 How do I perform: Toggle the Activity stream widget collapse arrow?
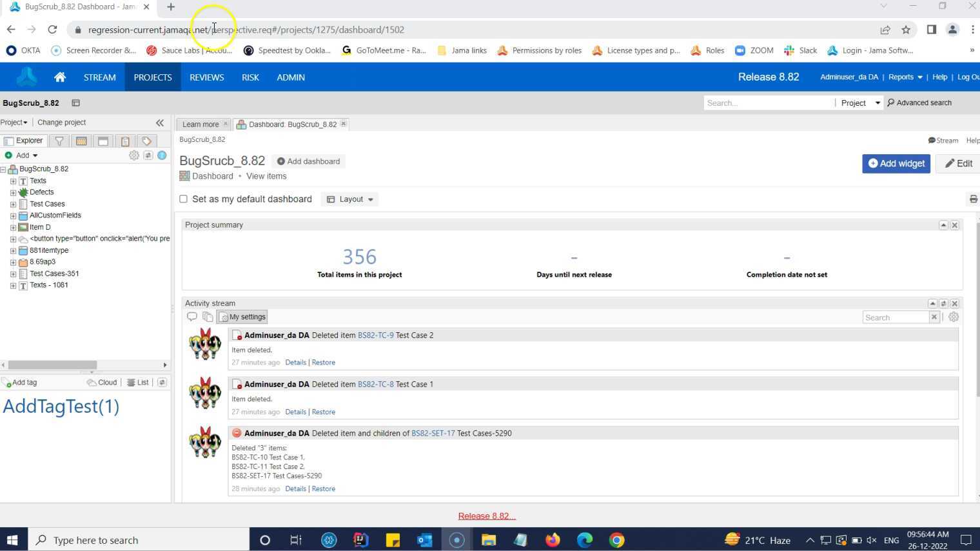(x=933, y=303)
